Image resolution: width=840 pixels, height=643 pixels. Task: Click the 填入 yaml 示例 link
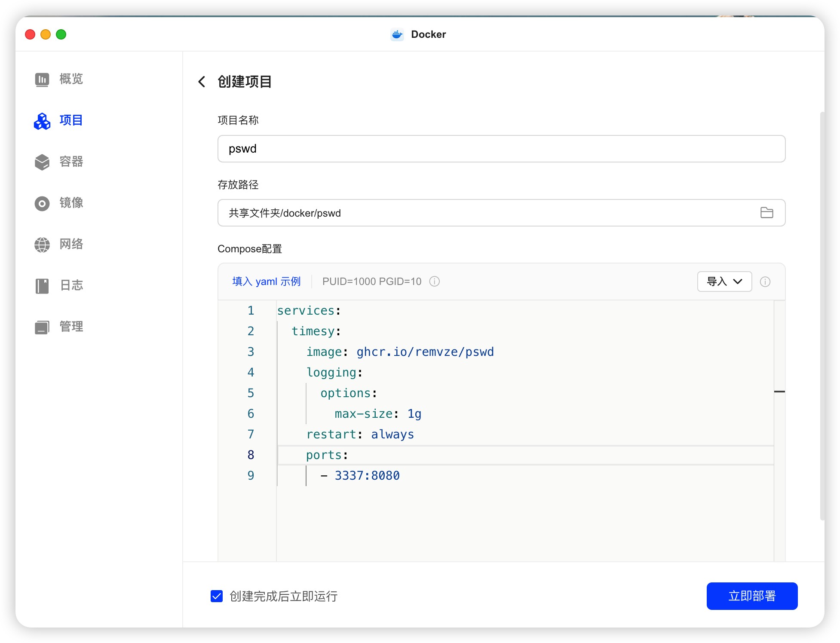[266, 282]
